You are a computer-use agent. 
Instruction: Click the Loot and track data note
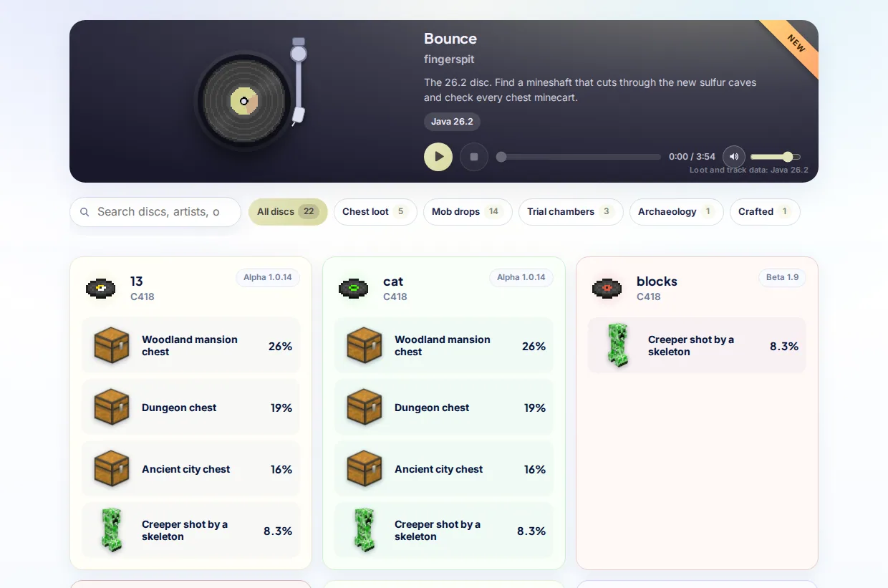click(749, 170)
